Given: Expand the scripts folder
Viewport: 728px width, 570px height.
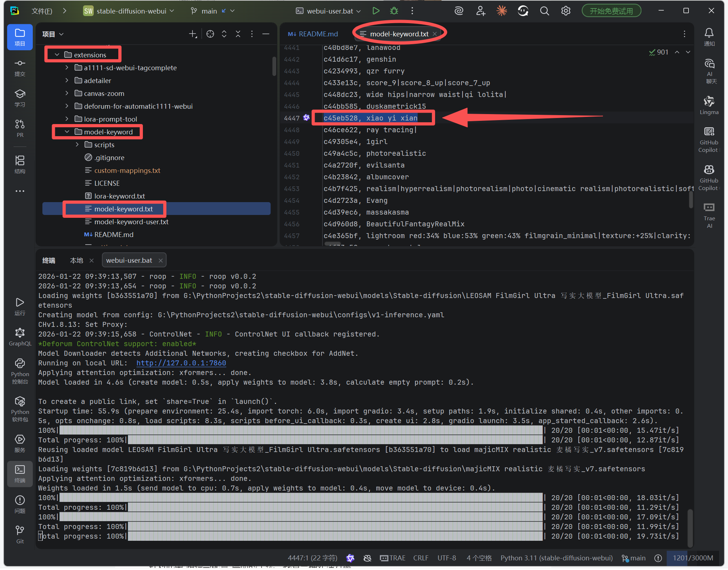Looking at the screenshot, I should pyautogui.click(x=77, y=145).
